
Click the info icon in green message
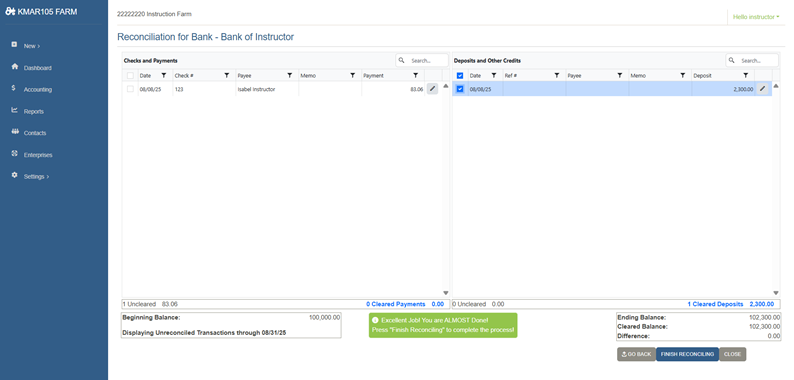click(375, 320)
